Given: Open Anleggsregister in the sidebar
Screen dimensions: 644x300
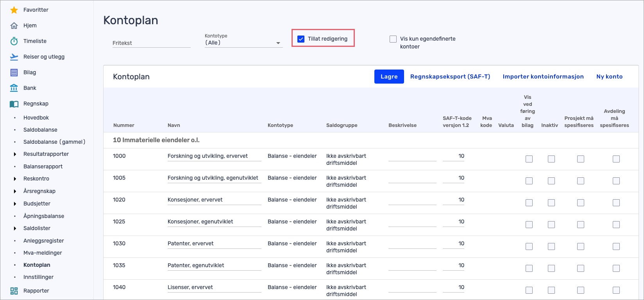Looking at the screenshot, I should pos(43,241).
